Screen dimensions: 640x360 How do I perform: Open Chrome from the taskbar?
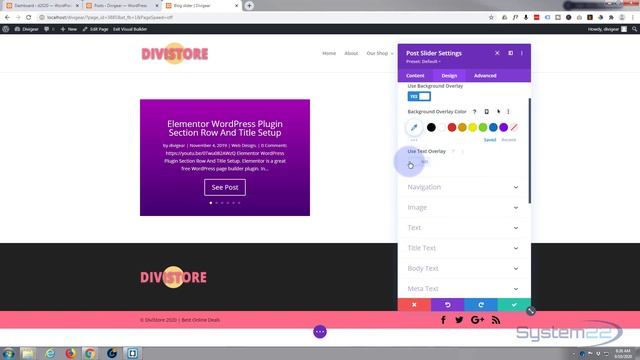pyautogui.click(x=90, y=353)
